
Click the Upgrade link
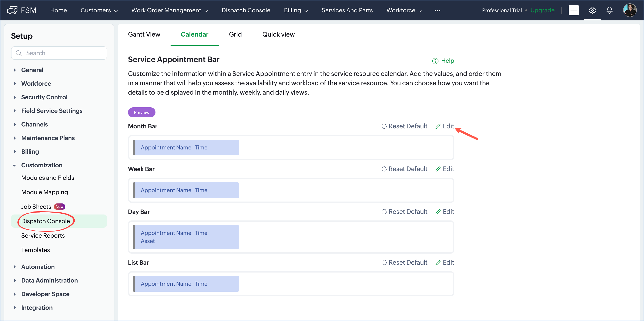tap(542, 10)
